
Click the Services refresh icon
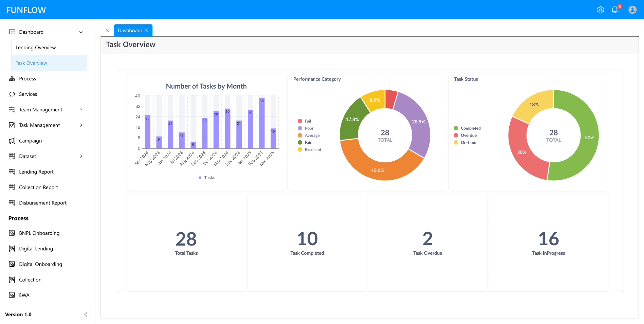point(12,94)
